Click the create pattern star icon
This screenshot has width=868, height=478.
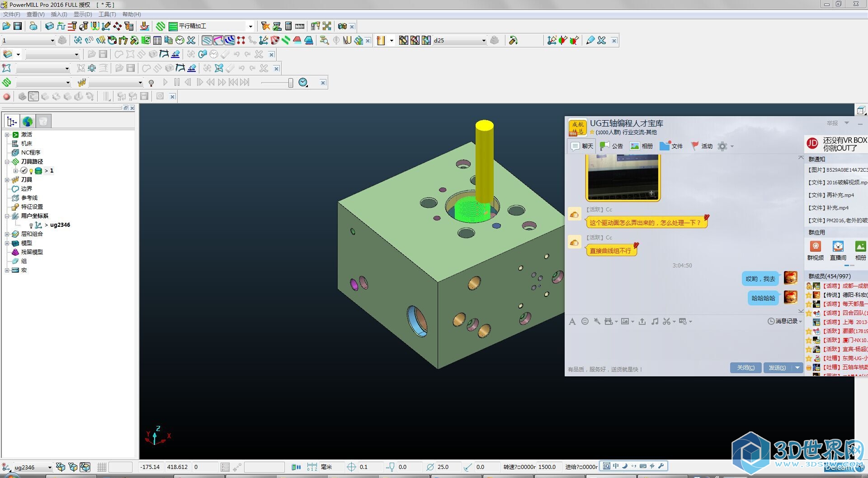click(x=6, y=69)
